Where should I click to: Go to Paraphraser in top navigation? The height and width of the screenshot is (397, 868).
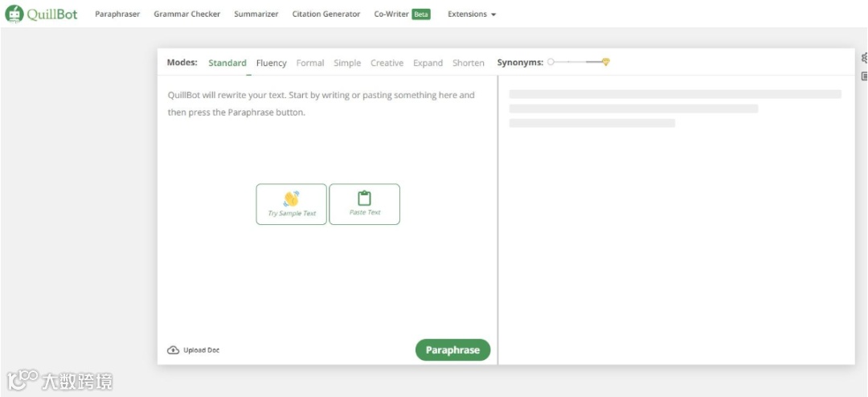coord(117,14)
